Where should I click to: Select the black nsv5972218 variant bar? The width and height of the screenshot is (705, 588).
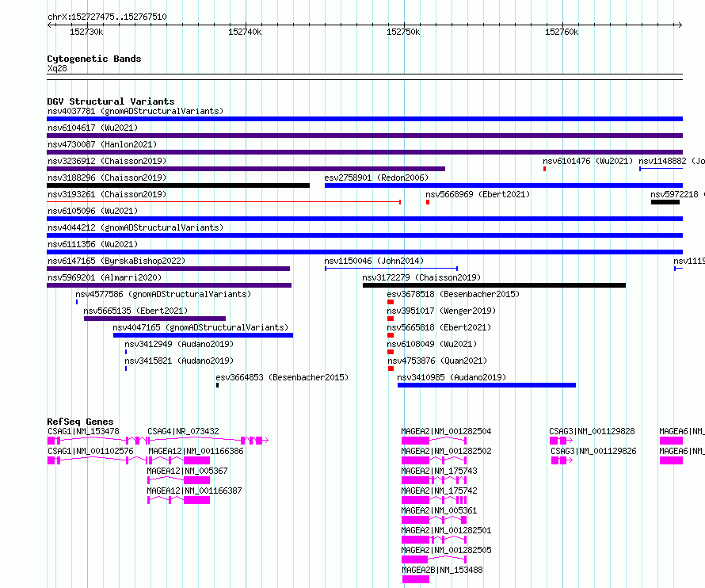click(x=665, y=202)
